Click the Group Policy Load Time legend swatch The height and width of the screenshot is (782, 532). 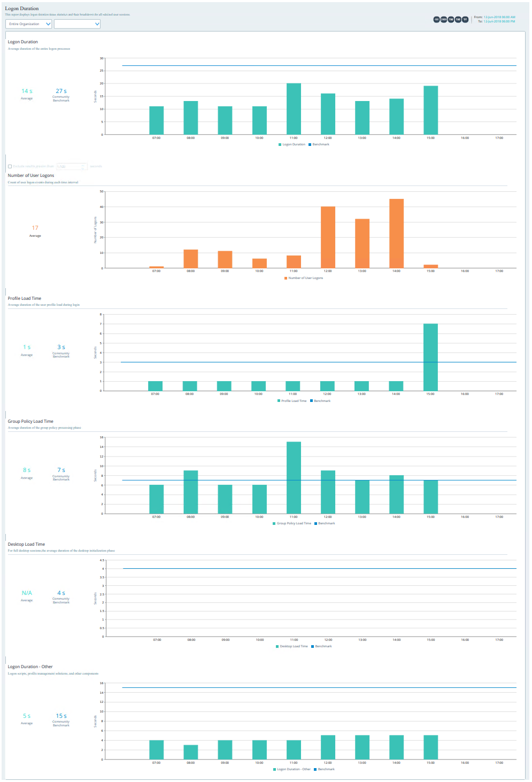coord(274,523)
